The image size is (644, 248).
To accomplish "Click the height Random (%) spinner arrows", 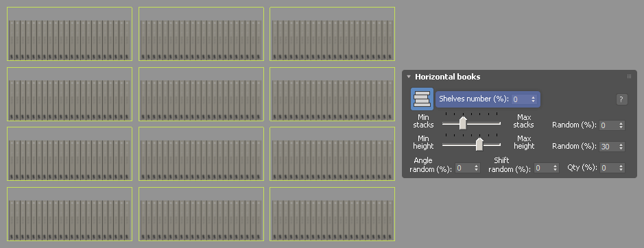I will [x=621, y=146].
